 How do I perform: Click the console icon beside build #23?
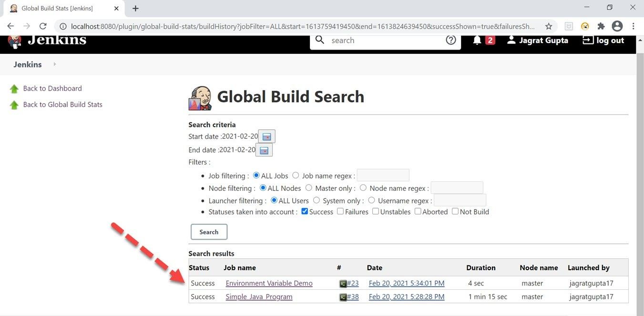pyautogui.click(x=343, y=284)
